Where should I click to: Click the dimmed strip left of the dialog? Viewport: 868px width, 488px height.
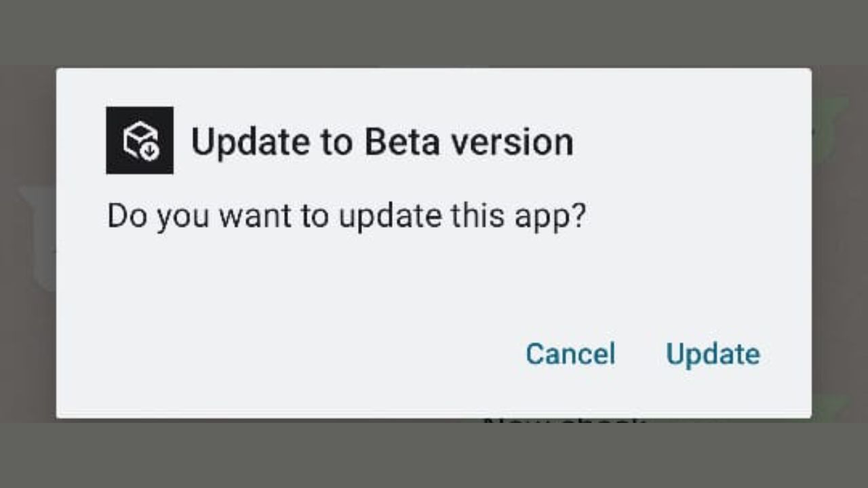(28, 244)
